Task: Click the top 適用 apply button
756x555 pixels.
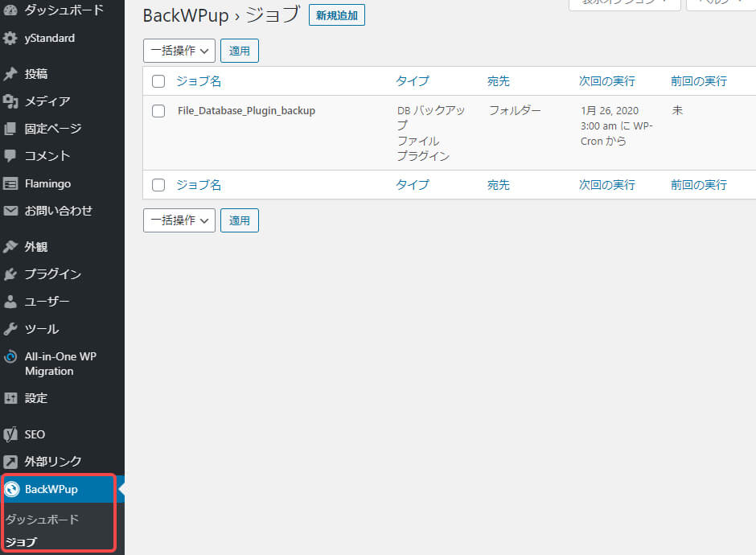Action: pos(239,51)
